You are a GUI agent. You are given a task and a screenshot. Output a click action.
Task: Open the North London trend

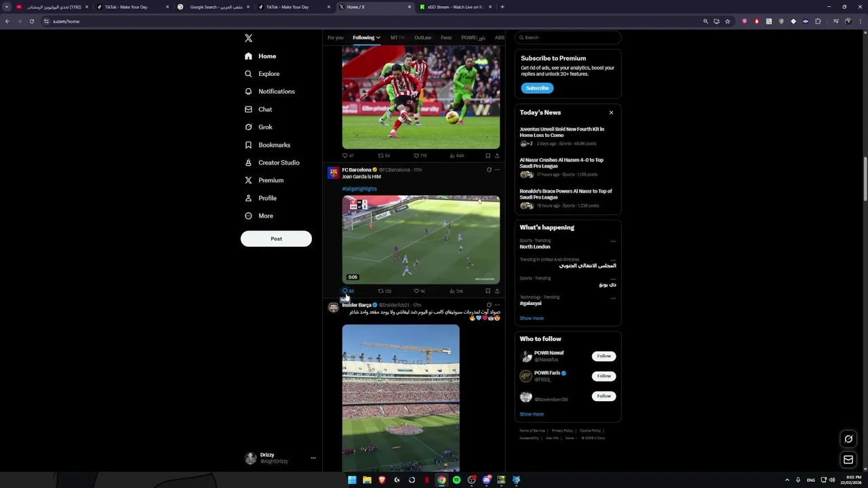[x=535, y=247]
